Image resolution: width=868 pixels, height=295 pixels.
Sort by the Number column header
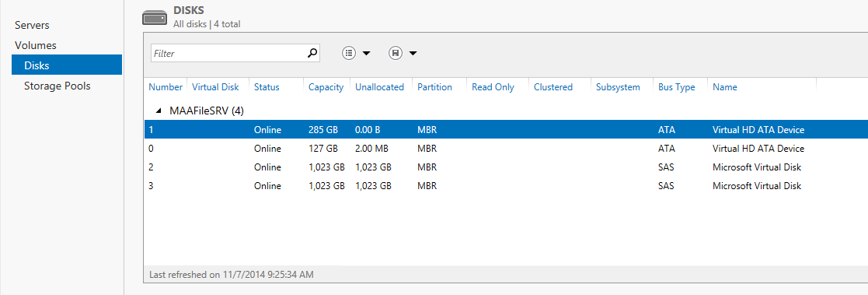166,87
